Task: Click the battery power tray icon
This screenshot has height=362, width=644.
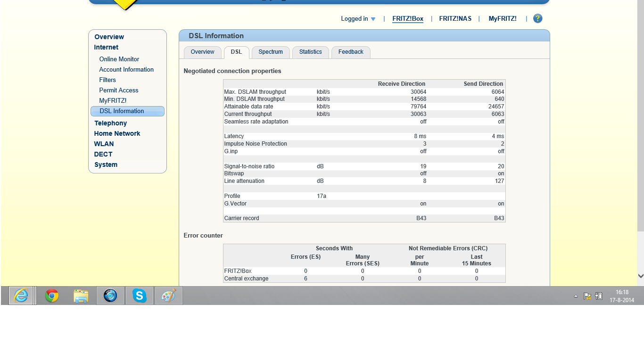Action: (x=599, y=296)
